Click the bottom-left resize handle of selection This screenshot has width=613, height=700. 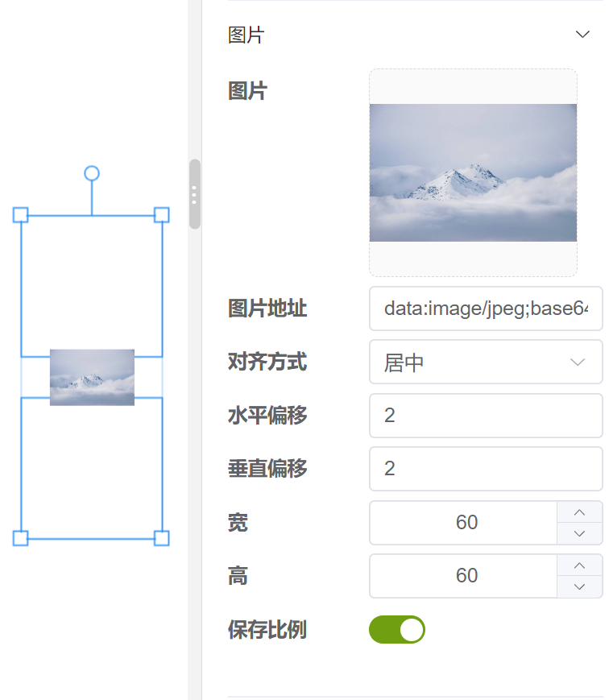pos(20,538)
